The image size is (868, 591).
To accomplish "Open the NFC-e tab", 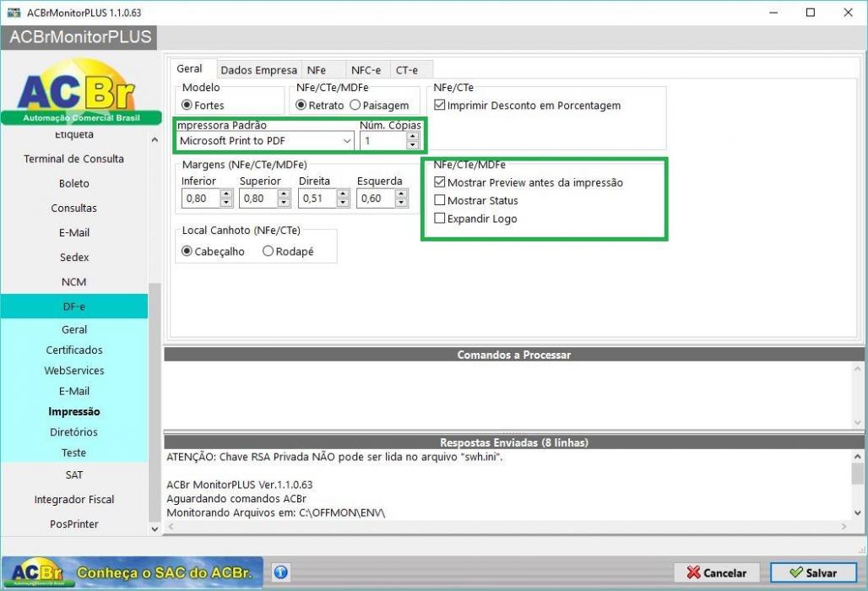I will pyautogui.click(x=366, y=70).
